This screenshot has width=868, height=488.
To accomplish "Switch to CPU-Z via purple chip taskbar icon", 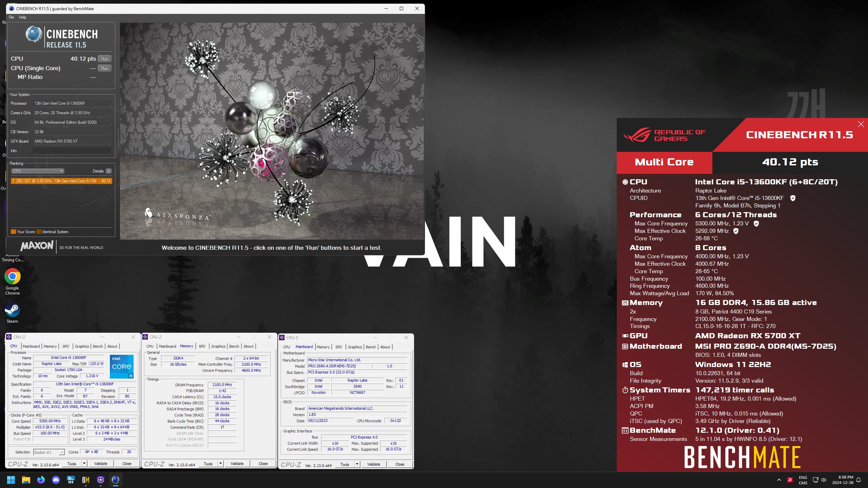I will point(101,480).
